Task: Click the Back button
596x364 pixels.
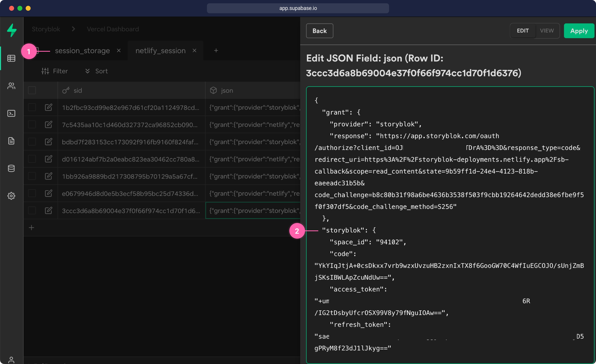Action: point(320,31)
